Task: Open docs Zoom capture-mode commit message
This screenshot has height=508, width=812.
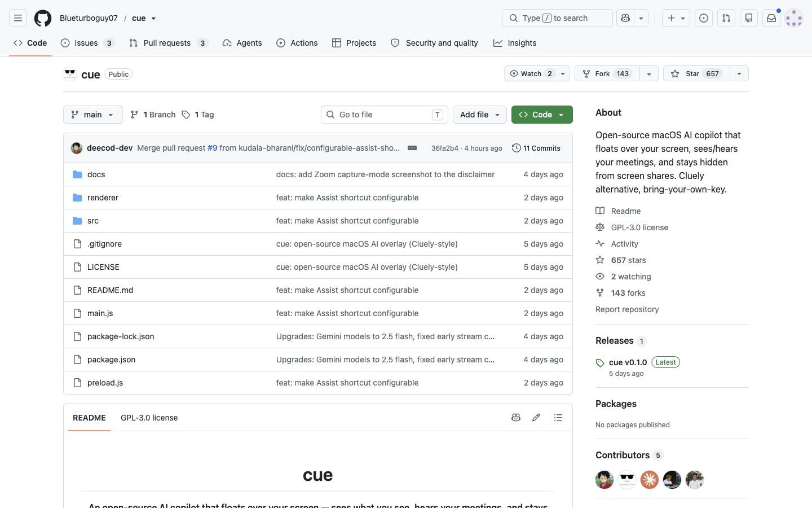Action: 385,174
